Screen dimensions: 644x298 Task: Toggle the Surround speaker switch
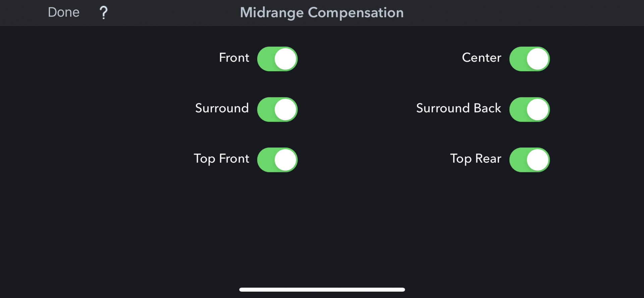[277, 110]
